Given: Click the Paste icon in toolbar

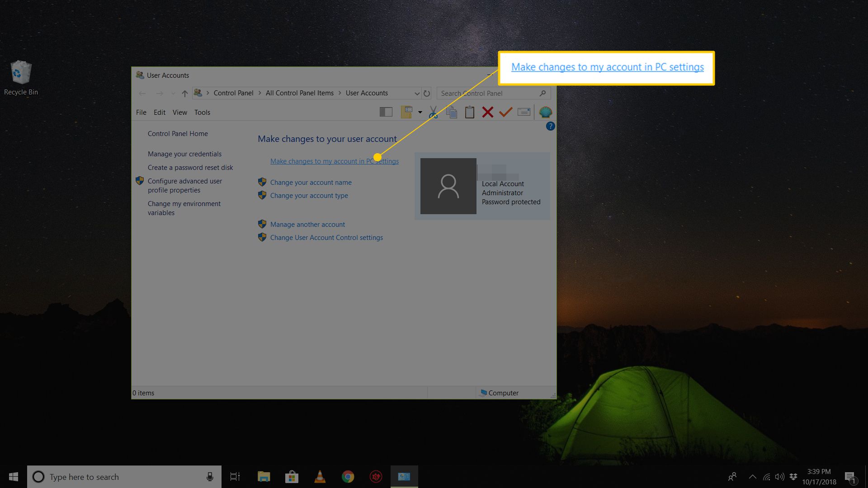Looking at the screenshot, I should 470,112.
